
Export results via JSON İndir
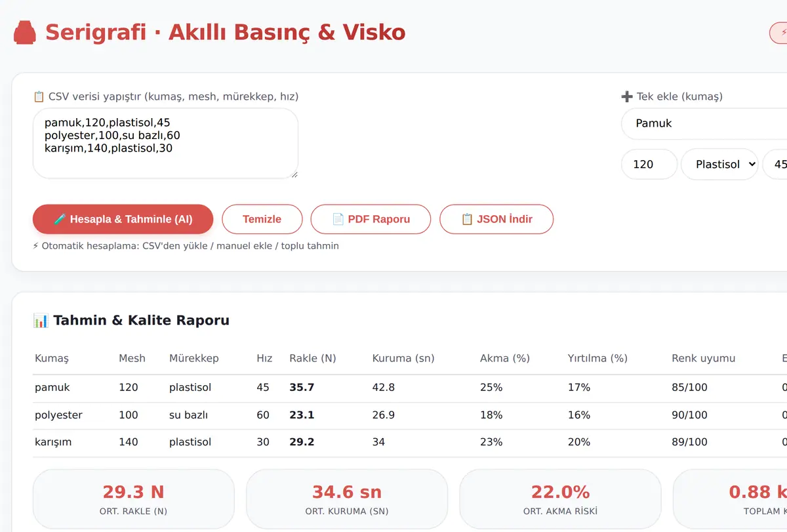click(496, 219)
